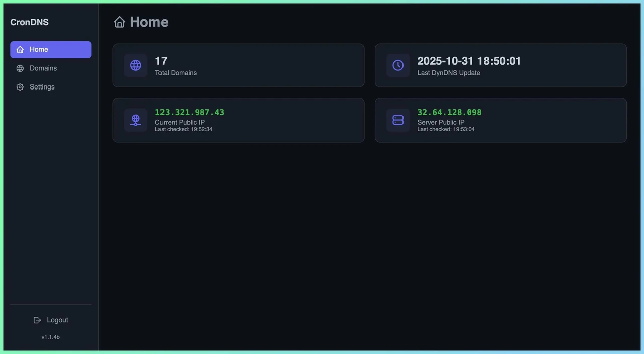The image size is (644, 354).
Task: Click the house icon beside Home heading
Action: pyautogui.click(x=119, y=22)
